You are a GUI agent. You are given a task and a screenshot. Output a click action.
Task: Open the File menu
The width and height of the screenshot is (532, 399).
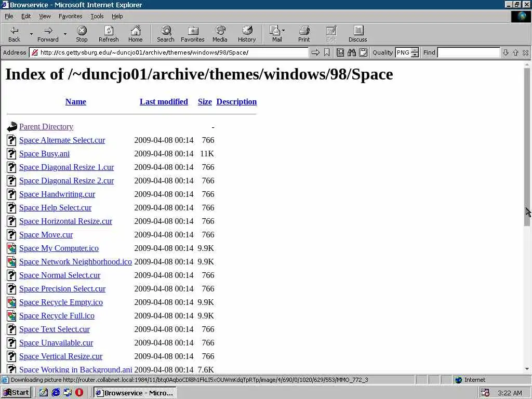pos(9,16)
